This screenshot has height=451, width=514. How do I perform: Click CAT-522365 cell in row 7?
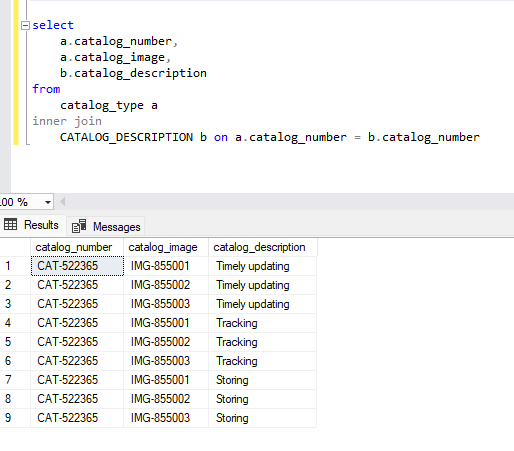pyautogui.click(x=77, y=380)
